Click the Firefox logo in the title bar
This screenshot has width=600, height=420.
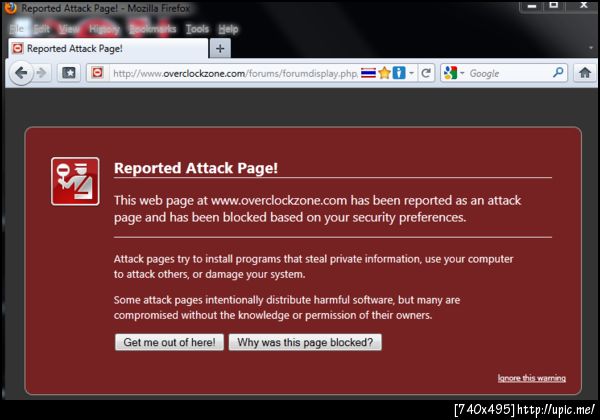pos(10,7)
